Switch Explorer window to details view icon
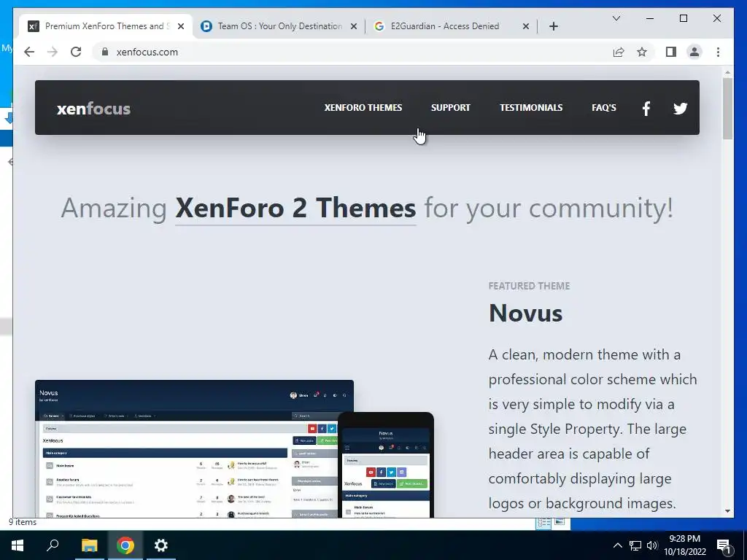Viewport: 747px width, 560px height. tap(544, 523)
